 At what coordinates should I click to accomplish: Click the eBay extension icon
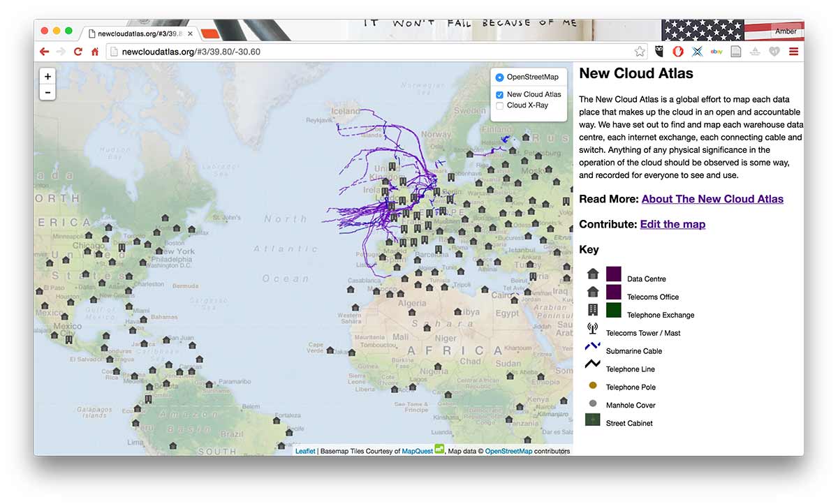coord(716,52)
